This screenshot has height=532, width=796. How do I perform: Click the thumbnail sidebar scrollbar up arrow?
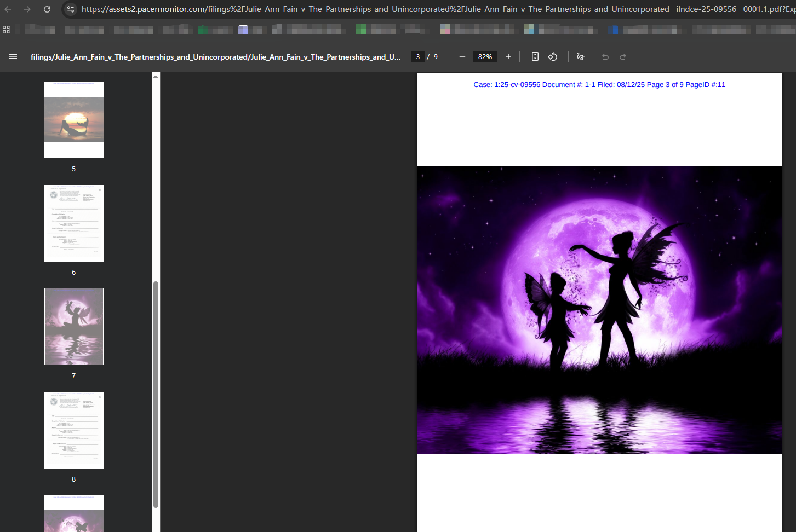pyautogui.click(x=156, y=77)
